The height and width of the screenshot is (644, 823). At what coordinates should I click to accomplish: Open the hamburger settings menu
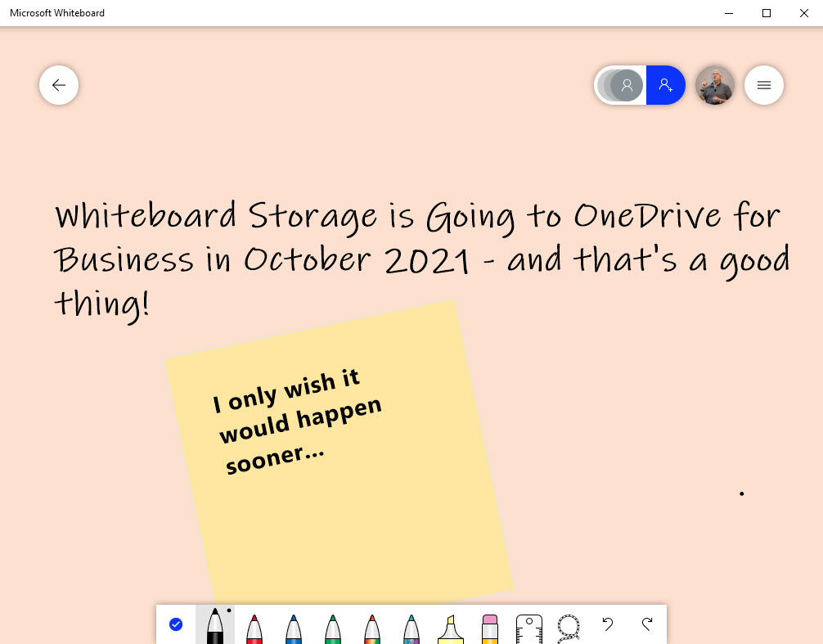tap(764, 85)
